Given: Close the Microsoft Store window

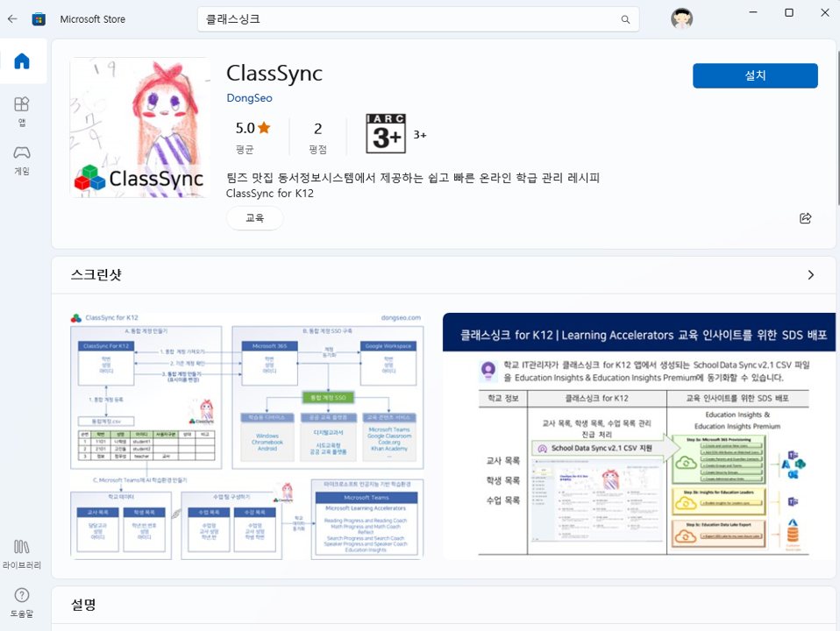Looking at the screenshot, I should pos(825,12).
